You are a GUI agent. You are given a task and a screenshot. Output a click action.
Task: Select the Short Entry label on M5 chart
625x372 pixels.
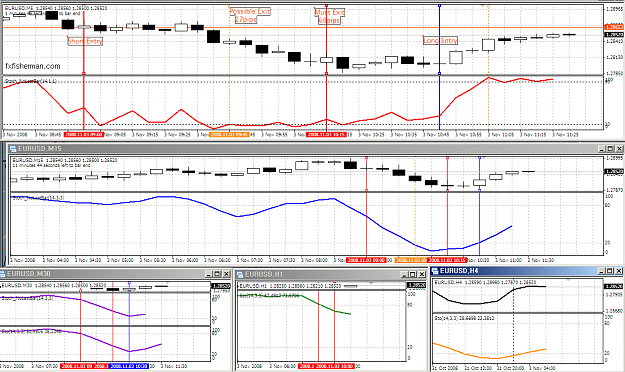coord(85,41)
